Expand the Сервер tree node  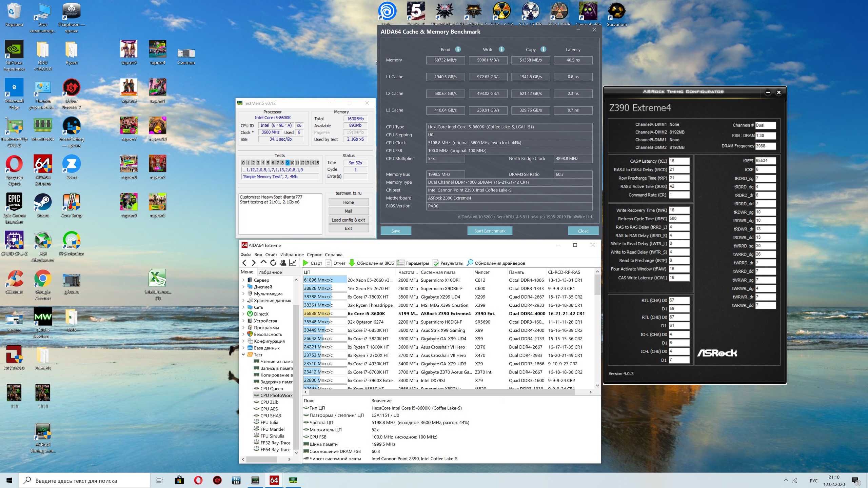pos(243,280)
